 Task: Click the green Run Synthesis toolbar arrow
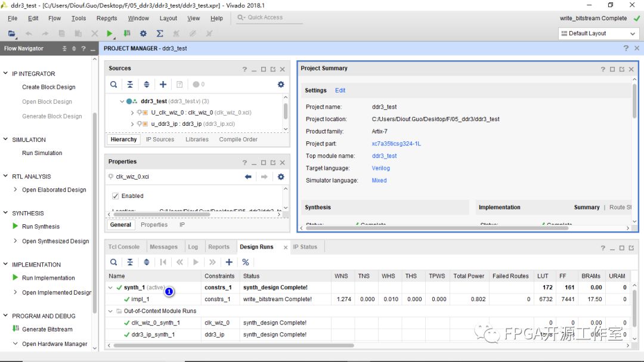(110, 34)
